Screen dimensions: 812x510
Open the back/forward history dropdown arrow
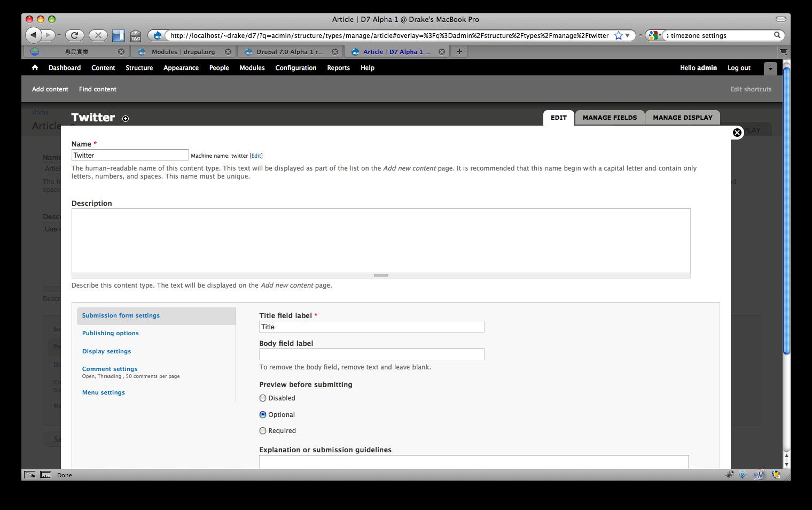[59, 36]
